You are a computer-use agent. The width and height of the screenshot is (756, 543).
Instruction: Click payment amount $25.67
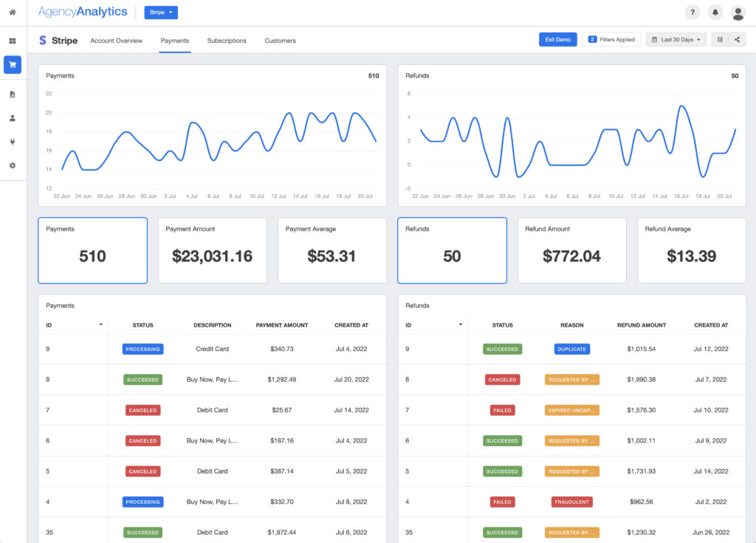[281, 410]
